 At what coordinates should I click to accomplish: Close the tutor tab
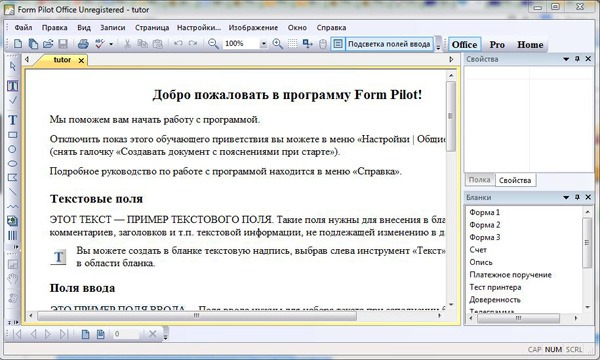click(x=81, y=60)
